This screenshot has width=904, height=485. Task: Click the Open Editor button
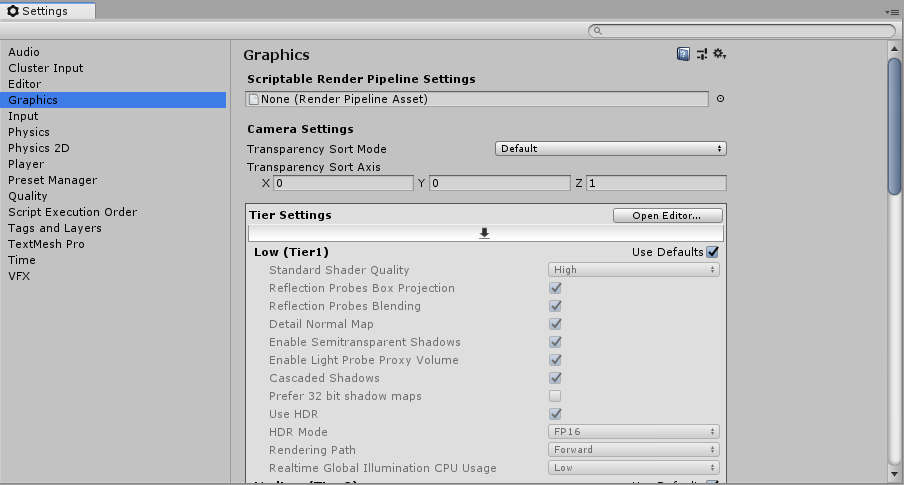point(668,215)
